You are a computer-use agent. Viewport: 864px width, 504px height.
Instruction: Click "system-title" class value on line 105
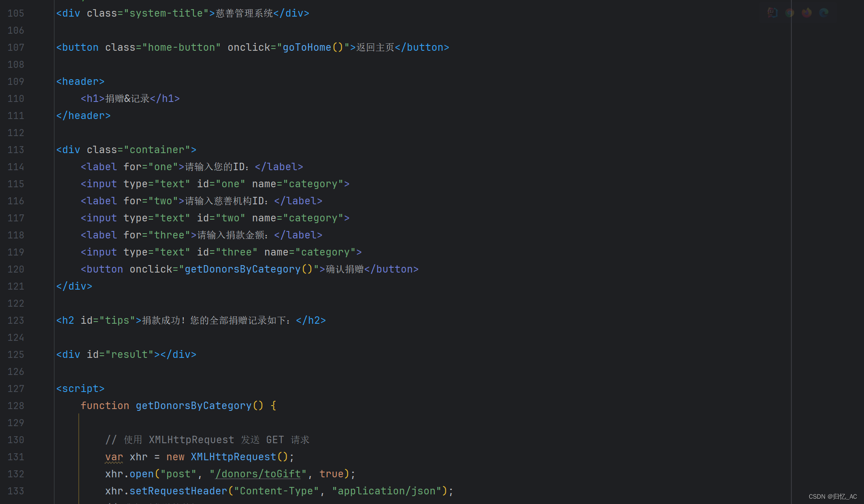(x=166, y=13)
